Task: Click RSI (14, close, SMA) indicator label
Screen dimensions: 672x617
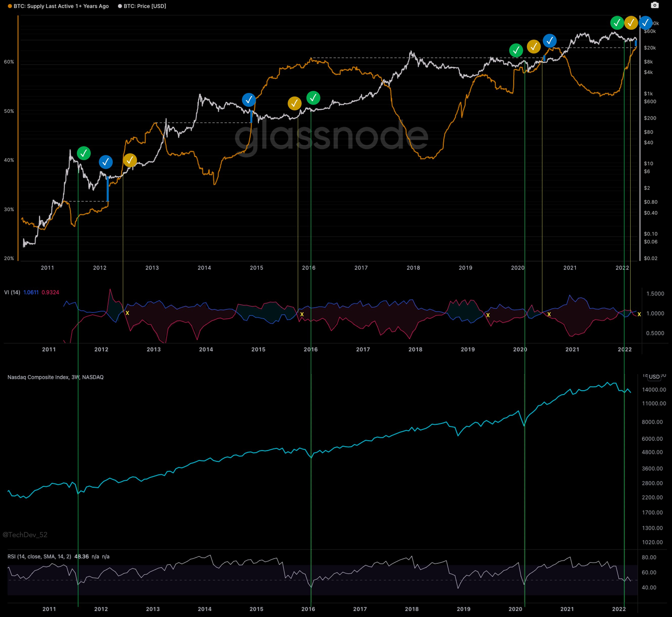Action: point(39,556)
